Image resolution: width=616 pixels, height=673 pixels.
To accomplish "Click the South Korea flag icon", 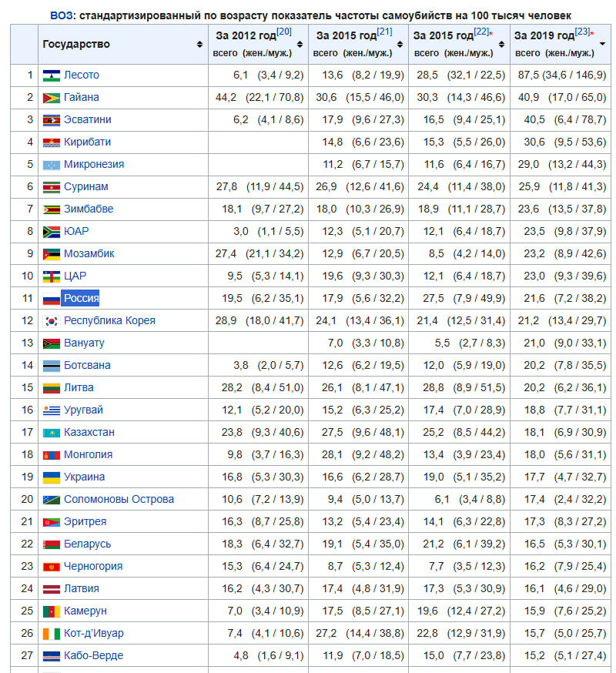I will [x=52, y=321].
